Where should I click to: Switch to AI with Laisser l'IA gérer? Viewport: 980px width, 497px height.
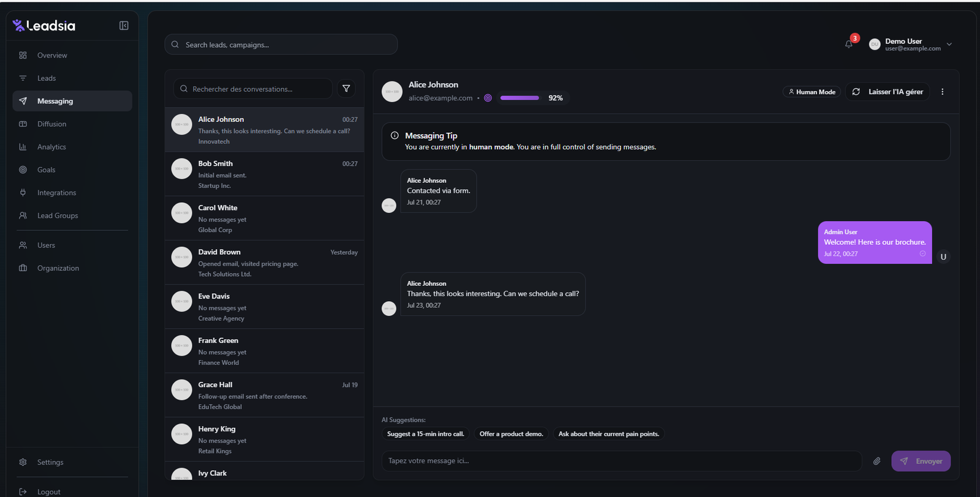point(888,92)
